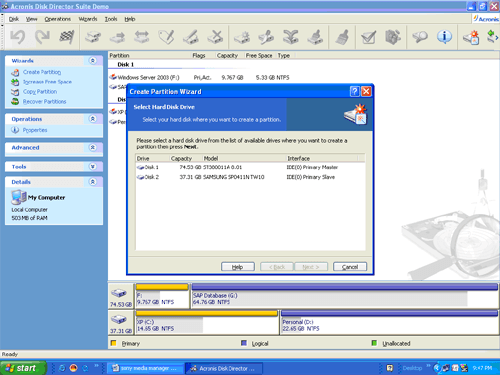Click the Windows Start button

(23, 368)
